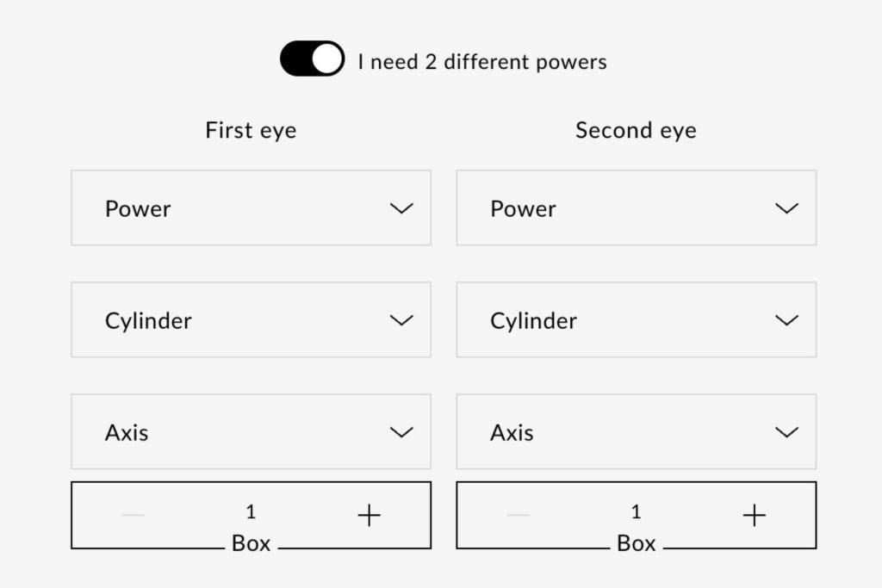
Task: Decrease First eye box quantity with minus
Action: 133,516
